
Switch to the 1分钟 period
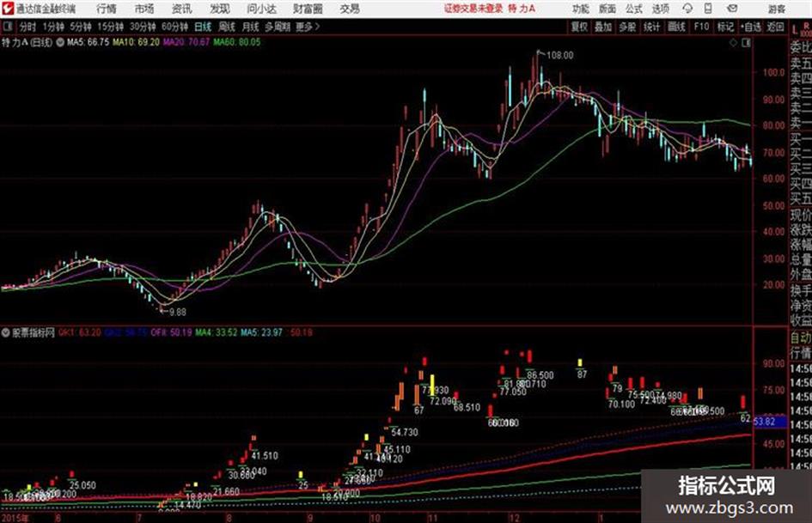click(x=52, y=27)
